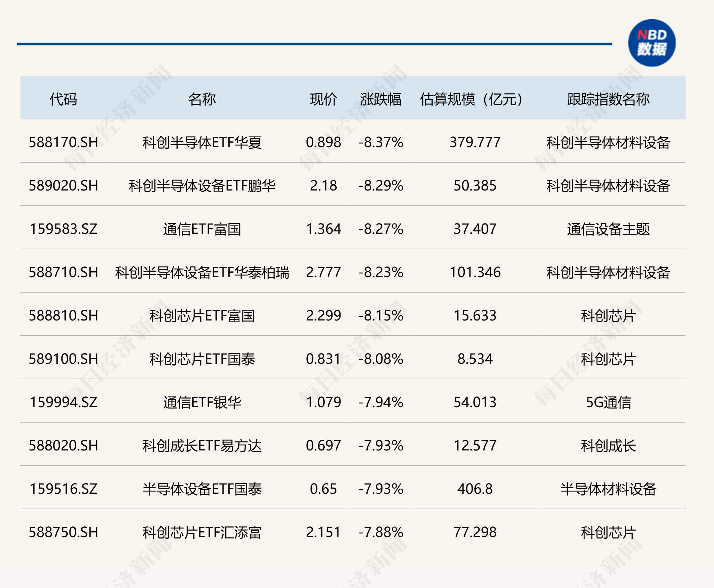714x588 pixels.
Task: Click fund name 科创半导体设备ETF华泰柏瑞
Action: click(202, 272)
